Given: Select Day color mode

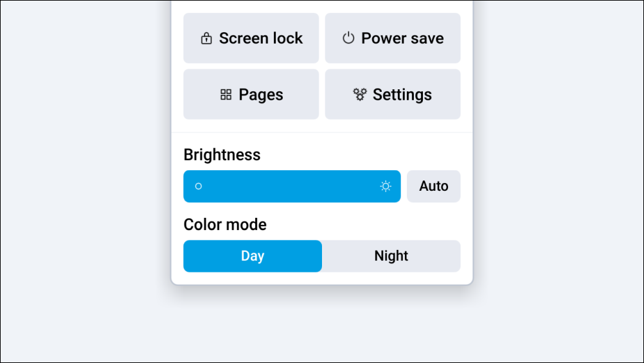Looking at the screenshot, I should [x=253, y=256].
